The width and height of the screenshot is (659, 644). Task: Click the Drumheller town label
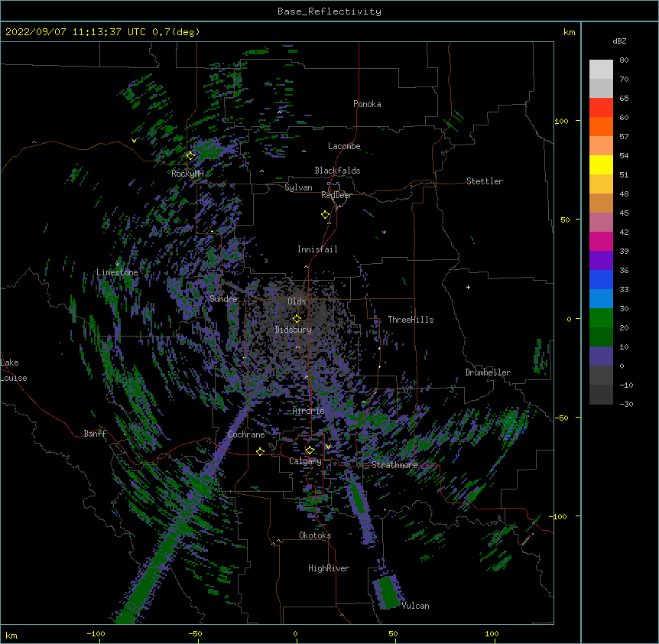[488, 372]
